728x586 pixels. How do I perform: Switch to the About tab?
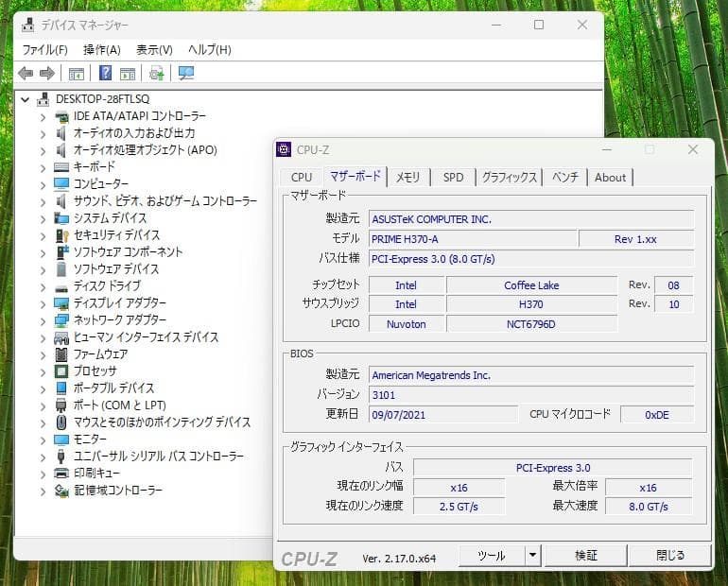(610, 178)
